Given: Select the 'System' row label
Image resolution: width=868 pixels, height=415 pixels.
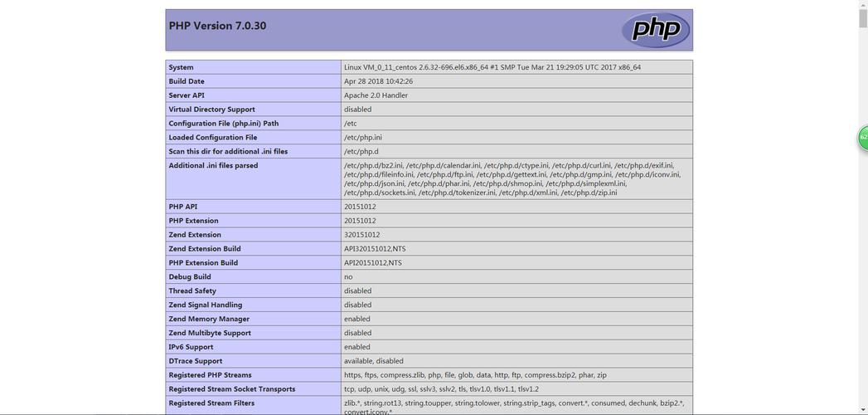Looking at the screenshot, I should pos(181,67).
